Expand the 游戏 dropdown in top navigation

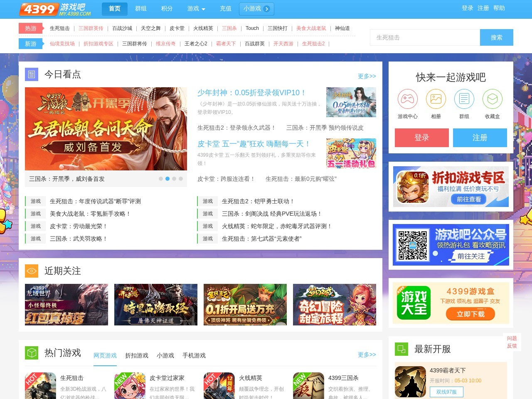point(196,9)
